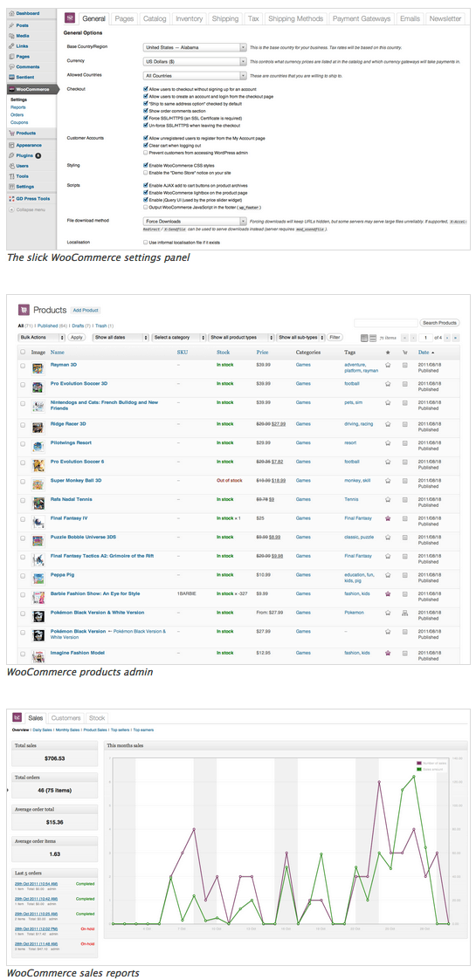Open the Payment Gateways tab
The height and width of the screenshot is (980, 476).
[362, 18]
